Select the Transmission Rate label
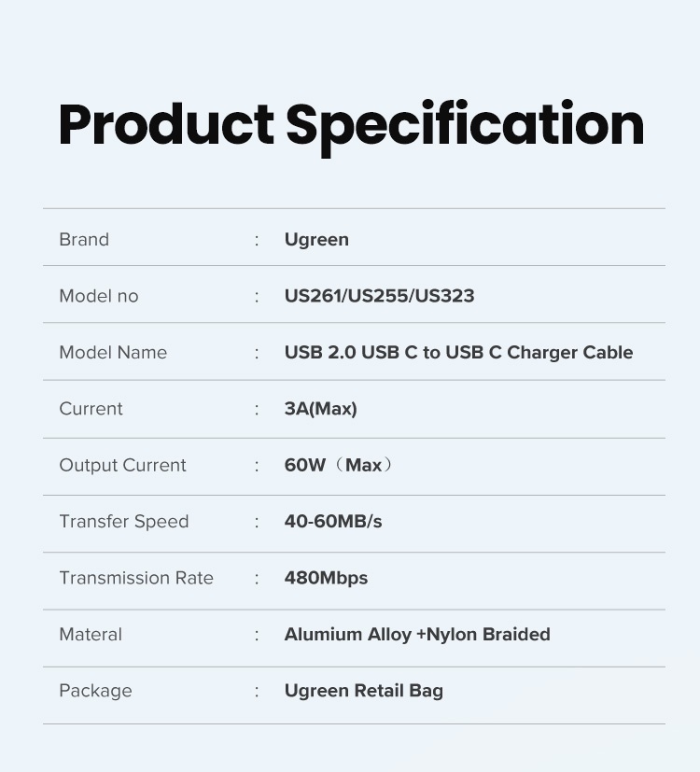Screen dimensions: 700x772 (x=136, y=578)
